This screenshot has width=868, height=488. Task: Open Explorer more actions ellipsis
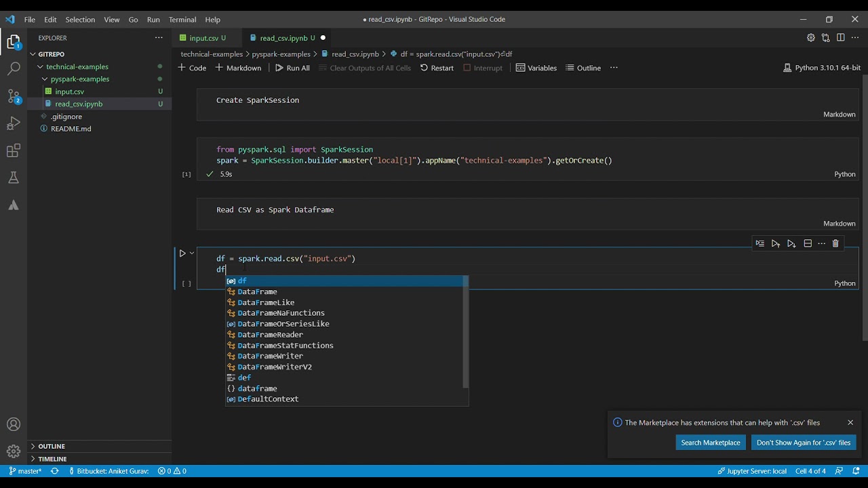point(159,38)
